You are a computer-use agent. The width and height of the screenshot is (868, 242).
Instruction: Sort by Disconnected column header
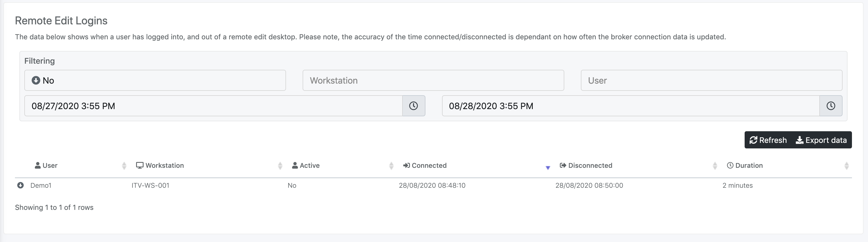click(x=590, y=165)
